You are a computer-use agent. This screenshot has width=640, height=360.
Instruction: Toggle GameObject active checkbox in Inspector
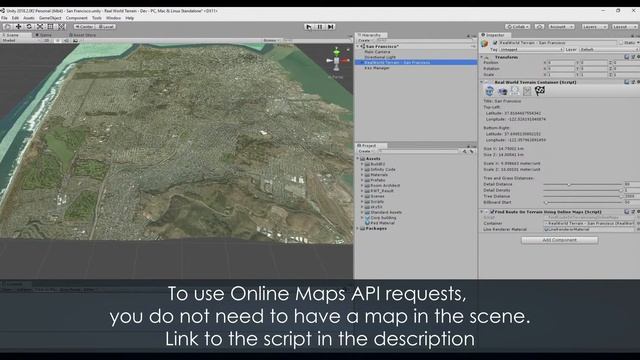(x=495, y=43)
